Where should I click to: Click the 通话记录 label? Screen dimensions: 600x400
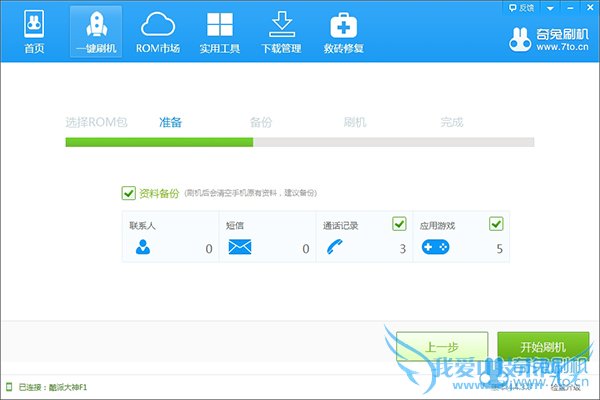(341, 225)
